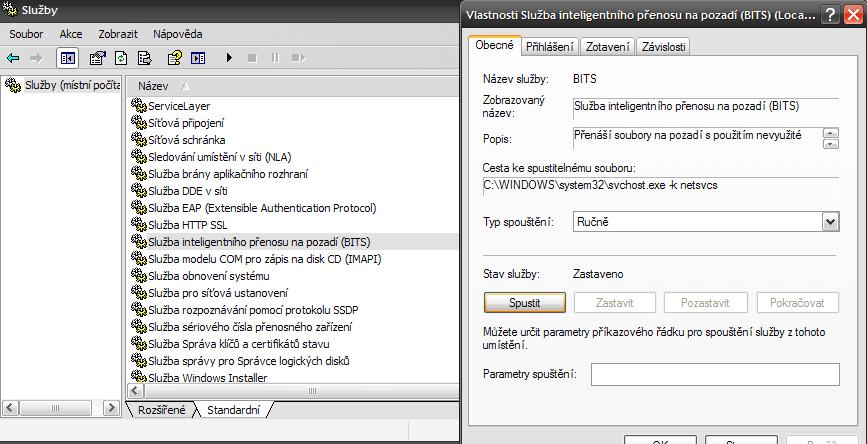Click Popis scroll down arrow
Viewport: 867px width, 444px height.
pyautogui.click(x=831, y=144)
